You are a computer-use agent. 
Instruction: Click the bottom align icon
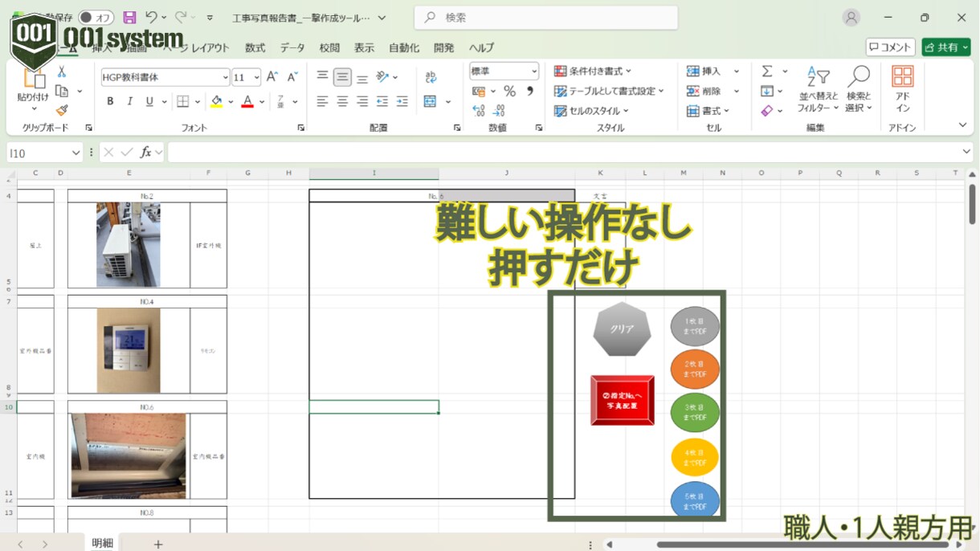[362, 77]
